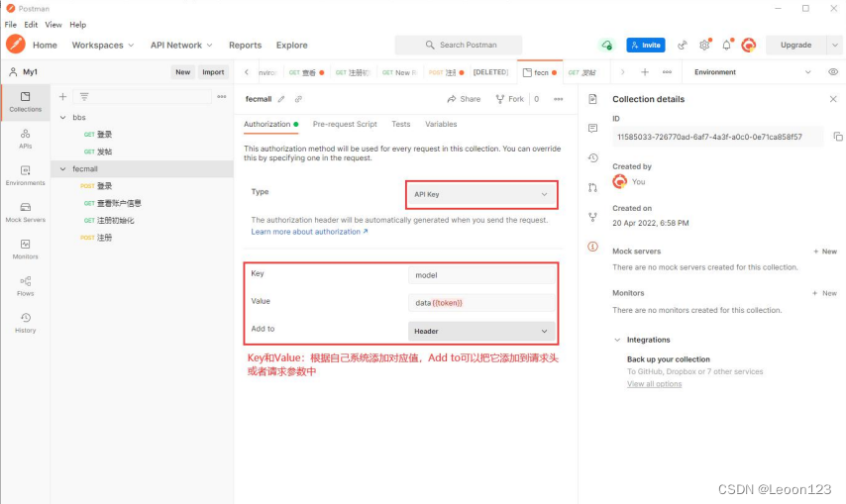The width and height of the screenshot is (846, 504).
Task: Open changelog history icon in right sidebar
Action: (x=593, y=158)
